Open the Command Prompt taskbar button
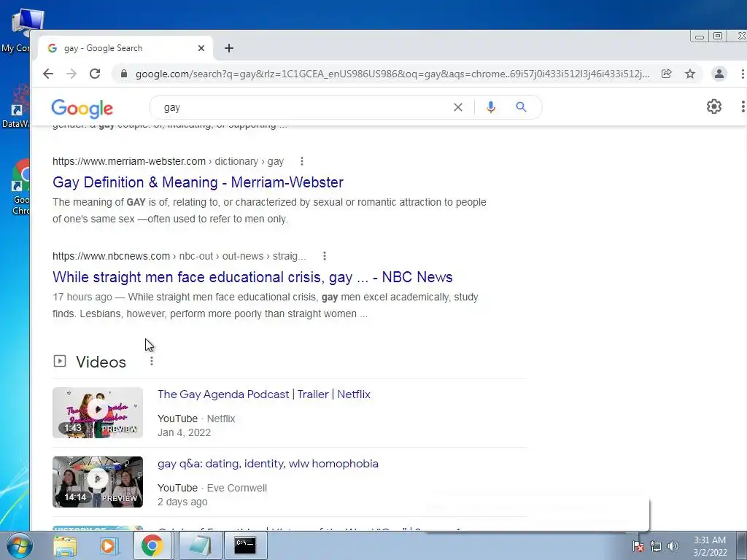 (x=245, y=545)
